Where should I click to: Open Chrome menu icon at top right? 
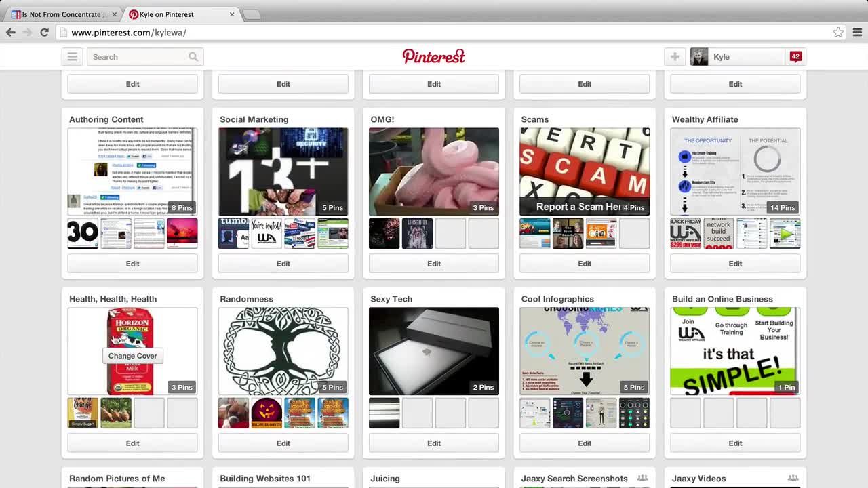(x=857, y=32)
